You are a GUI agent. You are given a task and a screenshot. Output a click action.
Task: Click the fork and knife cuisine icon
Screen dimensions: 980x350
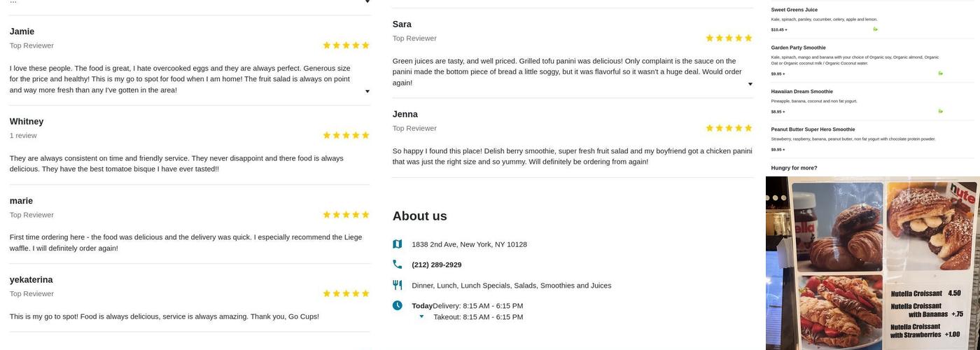(398, 285)
